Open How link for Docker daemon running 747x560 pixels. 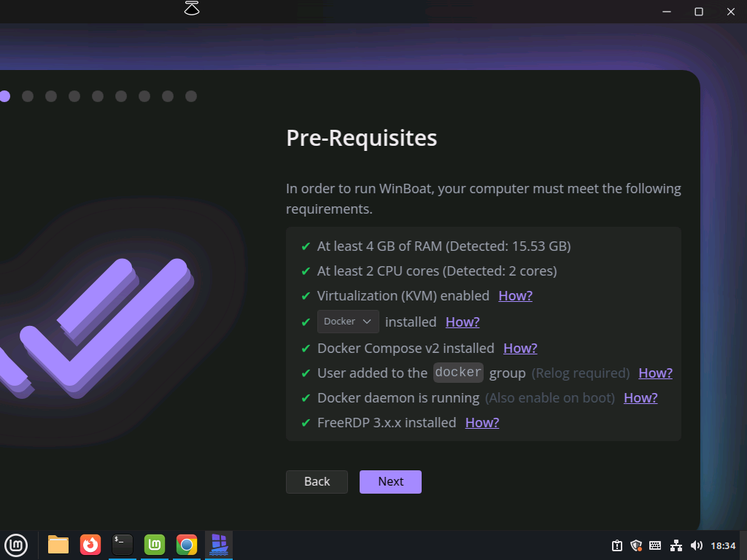click(640, 398)
